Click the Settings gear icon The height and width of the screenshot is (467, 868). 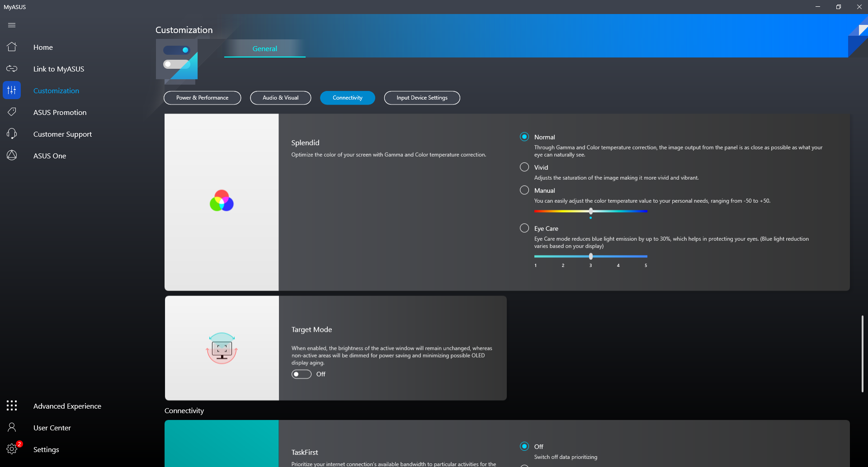[x=12, y=449]
